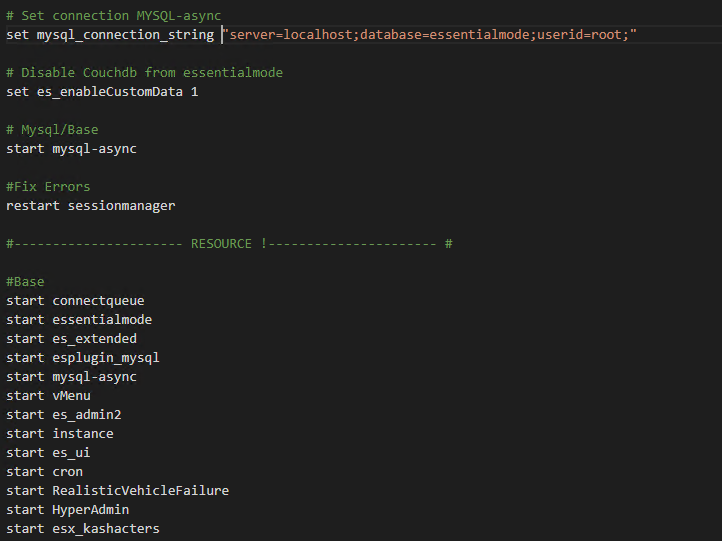Click the 'RESOURCE !' divider comment line
This screenshot has width=722, height=541.
coord(229,244)
